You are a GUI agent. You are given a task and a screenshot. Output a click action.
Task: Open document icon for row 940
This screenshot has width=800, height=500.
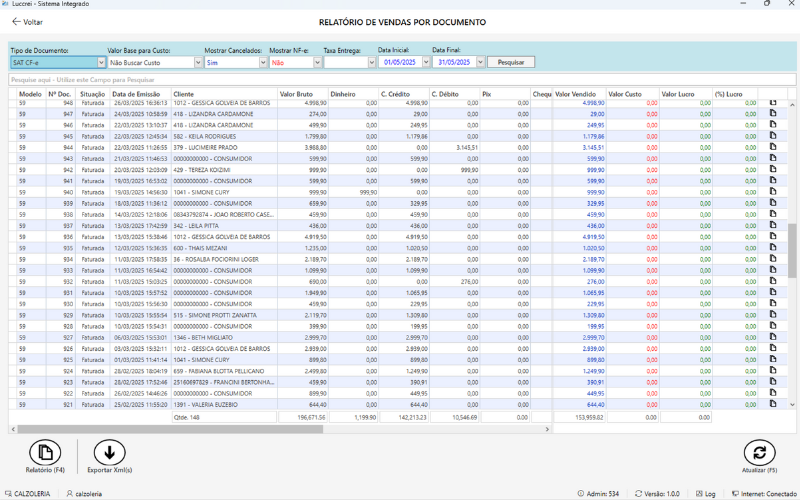[773, 192]
